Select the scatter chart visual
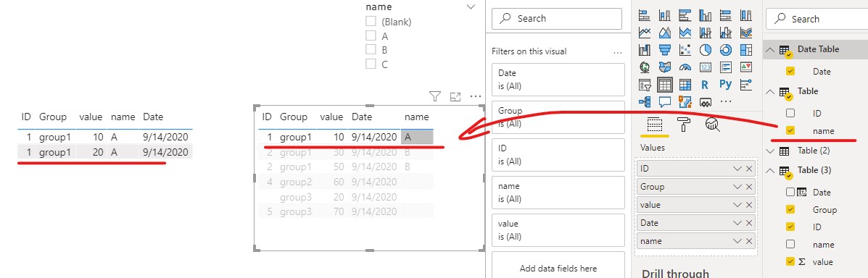Image resolution: width=868 pixels, height=278 pixels. [x=685, y=50]
